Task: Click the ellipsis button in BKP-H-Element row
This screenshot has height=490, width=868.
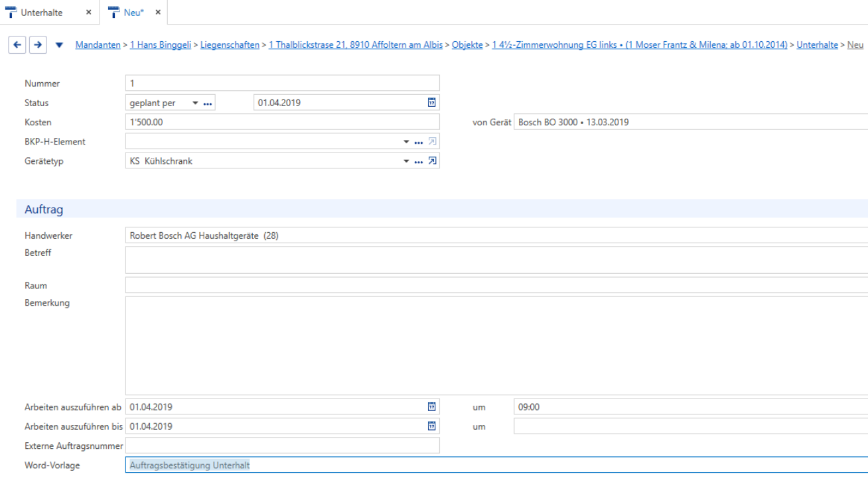Action: point(418,142)
